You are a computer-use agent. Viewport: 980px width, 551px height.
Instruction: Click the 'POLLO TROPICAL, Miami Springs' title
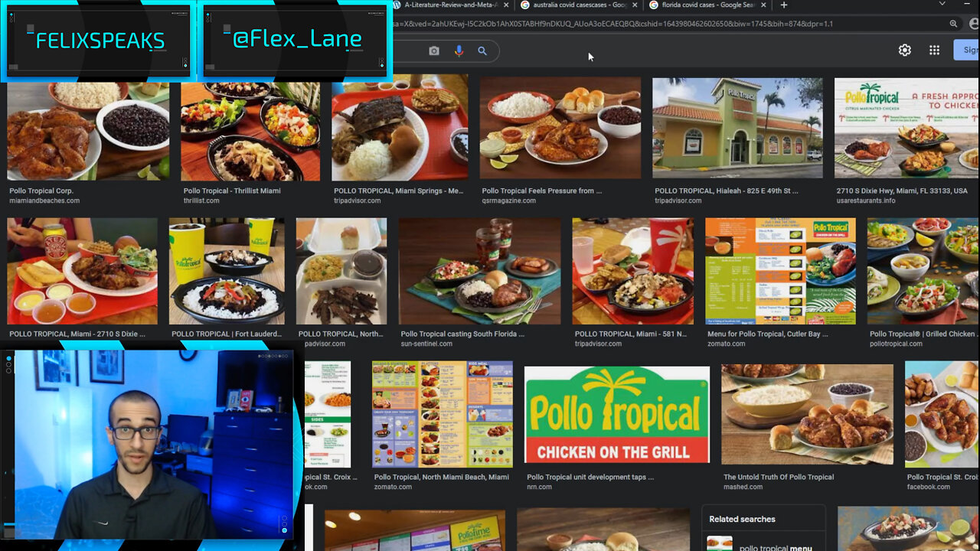(398, 191)
